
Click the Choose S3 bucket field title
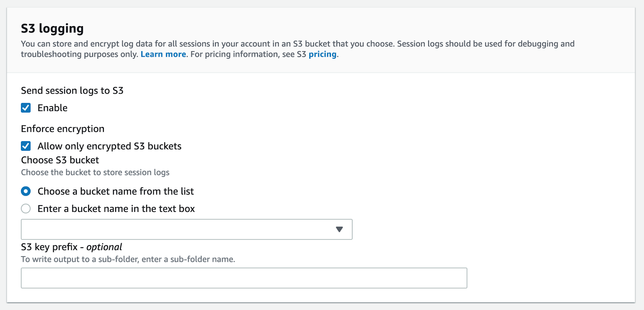tap(60, 160)
